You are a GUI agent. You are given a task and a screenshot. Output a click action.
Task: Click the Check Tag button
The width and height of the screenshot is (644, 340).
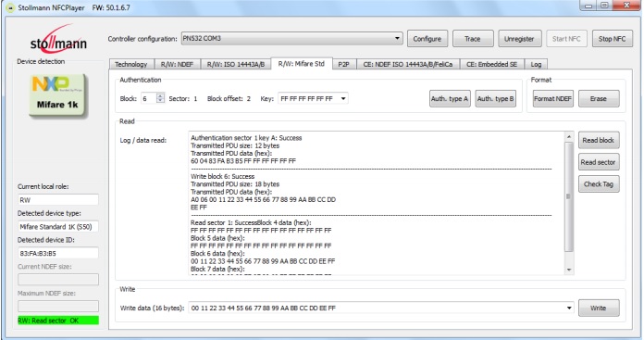coord(599,183)
